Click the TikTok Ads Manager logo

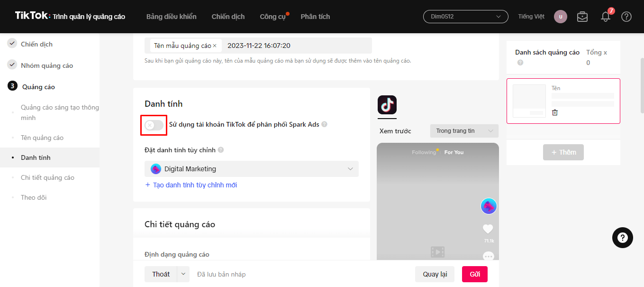pos(70,16)
